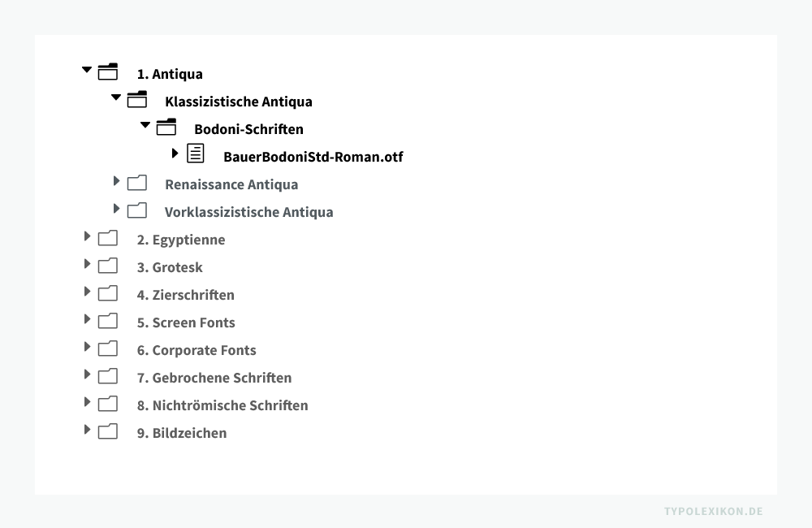
Task: Click the closed folder icon beside Renaissance Antiqua
Action: 137,183
